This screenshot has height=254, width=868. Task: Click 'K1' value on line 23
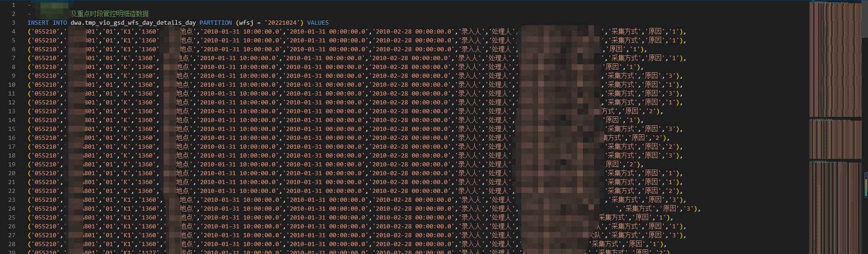[x=127, y=199]
